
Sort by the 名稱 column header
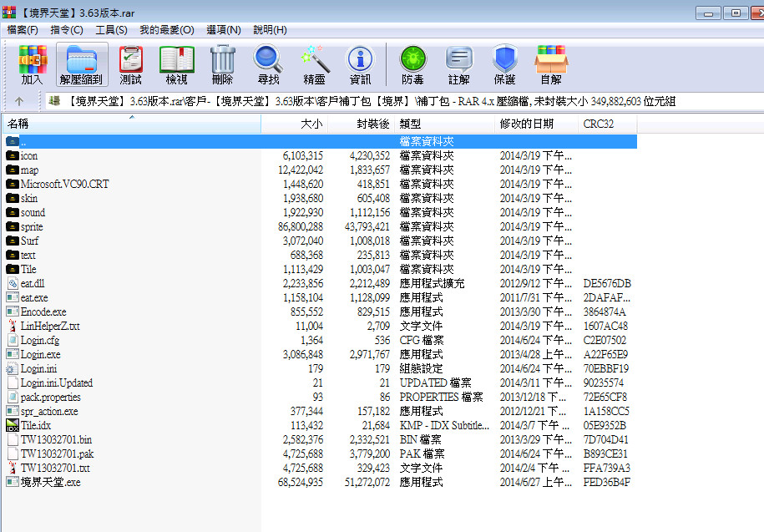(x=132, y=124)
